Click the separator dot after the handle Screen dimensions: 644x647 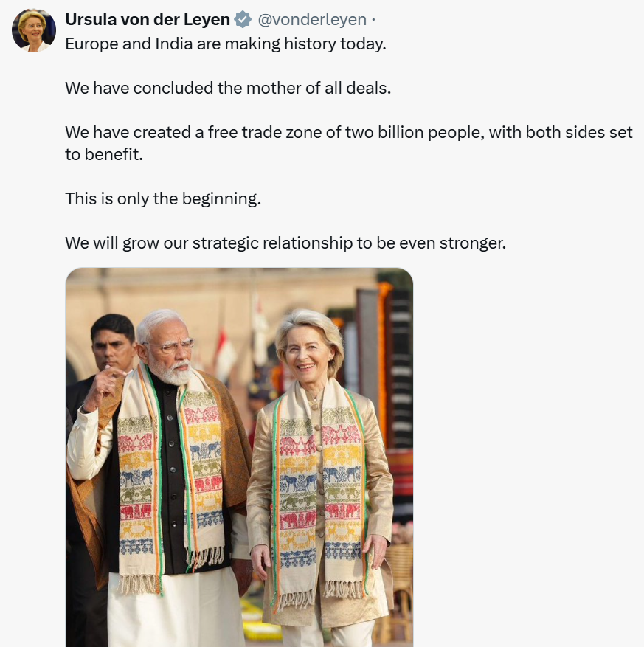pos(373,20)
